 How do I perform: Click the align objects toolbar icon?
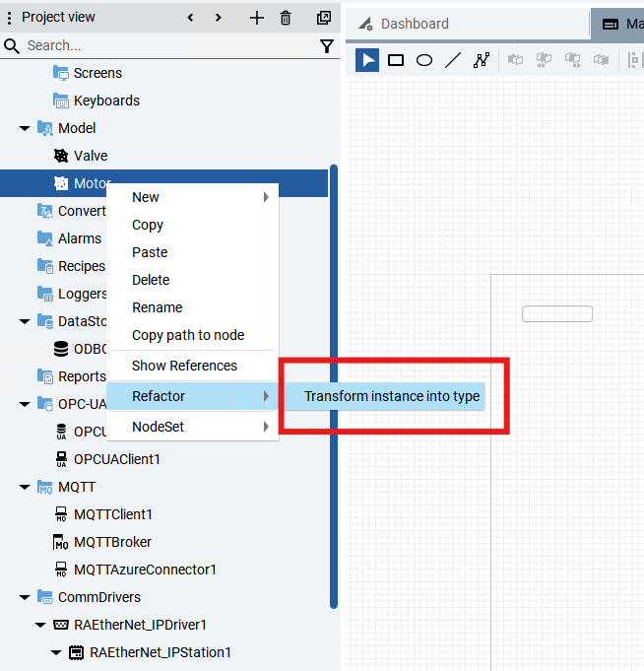(x=633, y=60)
